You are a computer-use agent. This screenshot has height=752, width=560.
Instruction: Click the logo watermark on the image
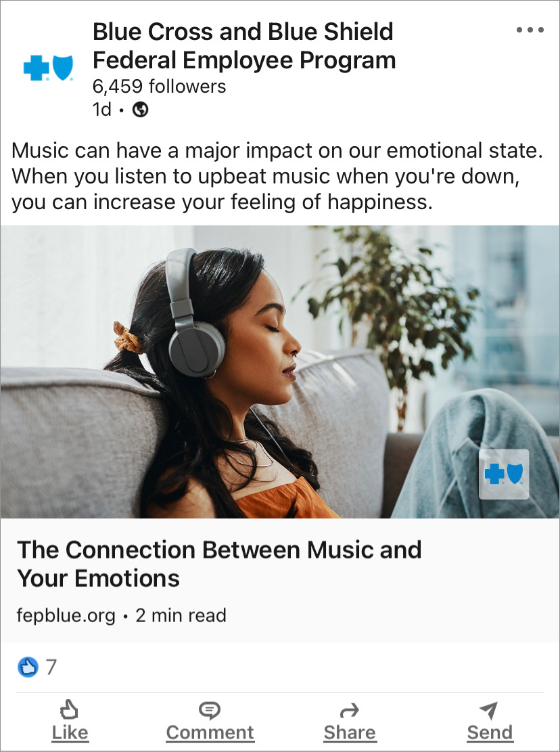click(x=504, y=474)
